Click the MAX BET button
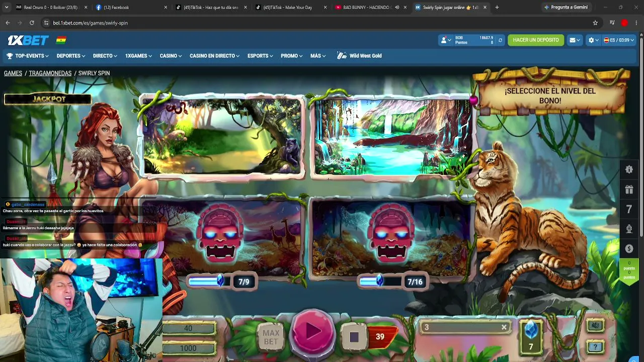 (x=271, y=337)
